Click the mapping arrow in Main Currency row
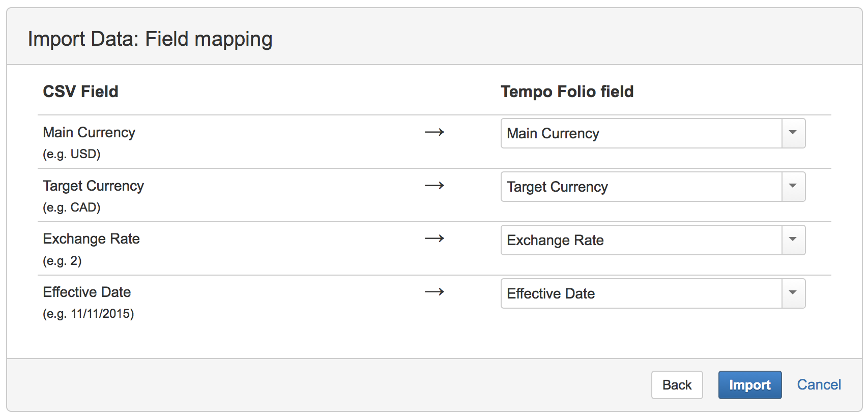This screenshot has height=418, width=868. (x=435, y=132)
